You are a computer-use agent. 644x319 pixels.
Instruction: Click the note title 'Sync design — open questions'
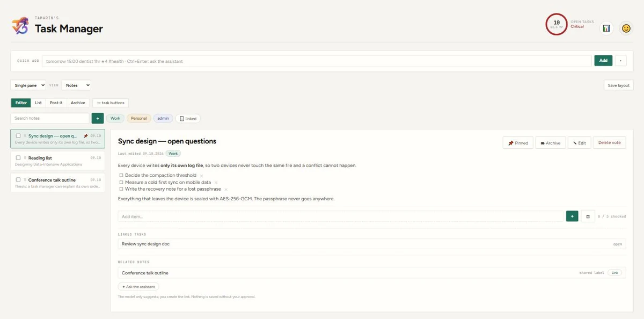pos(167,141)
